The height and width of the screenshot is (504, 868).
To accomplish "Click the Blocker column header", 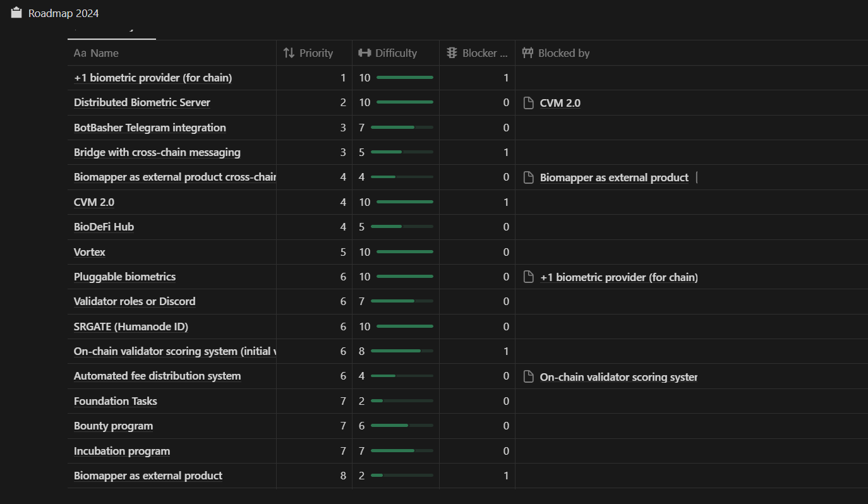I will tap(477, 53).
